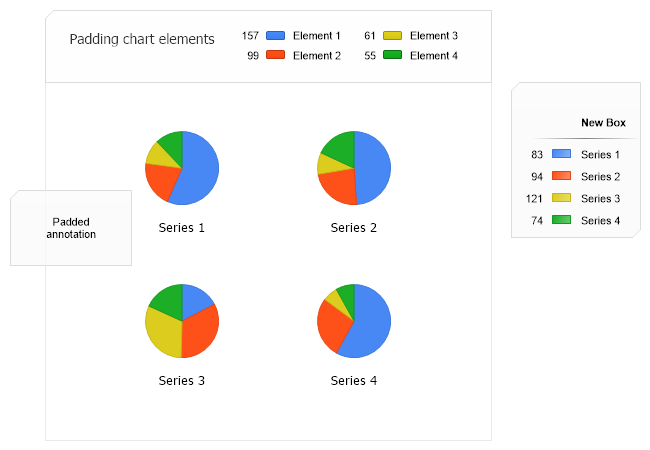
Task: Click Series 3 label in New Box legend
Action: 601,198
